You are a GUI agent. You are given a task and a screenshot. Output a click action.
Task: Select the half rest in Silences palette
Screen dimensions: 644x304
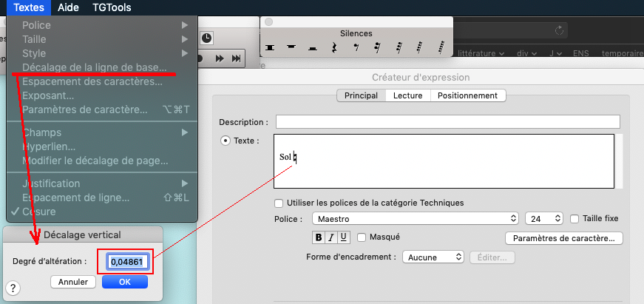[313, 47]
